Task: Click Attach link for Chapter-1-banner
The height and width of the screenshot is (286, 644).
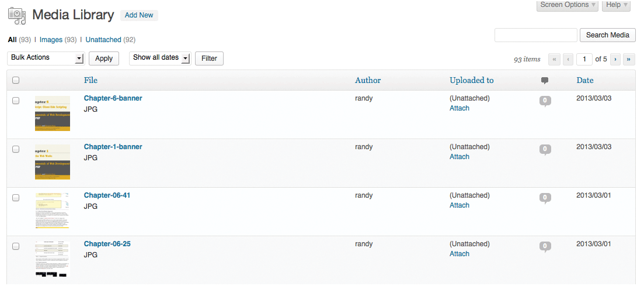Action: tap(459, 157)
